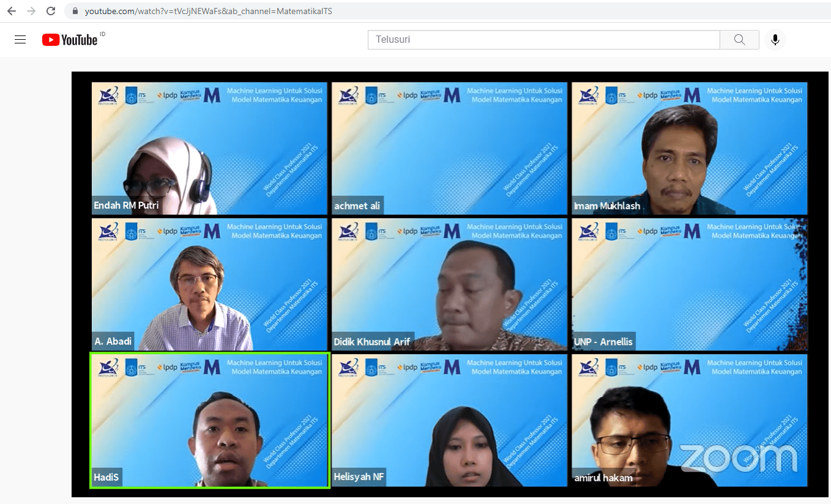Go back using the browser back arrow
This screenshot has height=504, width=831.
(12, 11)
